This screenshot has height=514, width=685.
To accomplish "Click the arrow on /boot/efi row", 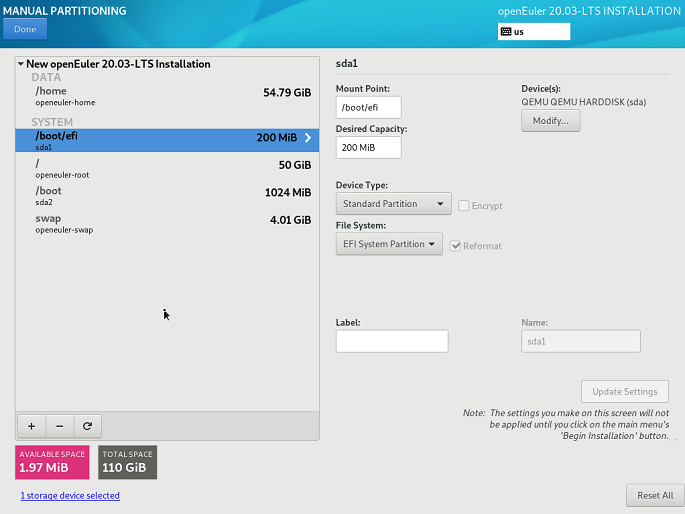I will tap(308, 139).
